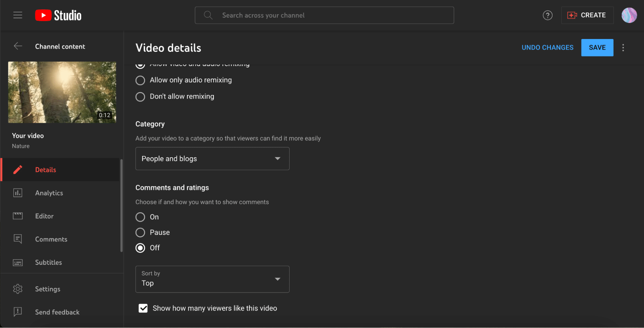The height and width of the screenshot is (328, 644).
Task: Go back using Channel content arrow
Action: [18, 46]
